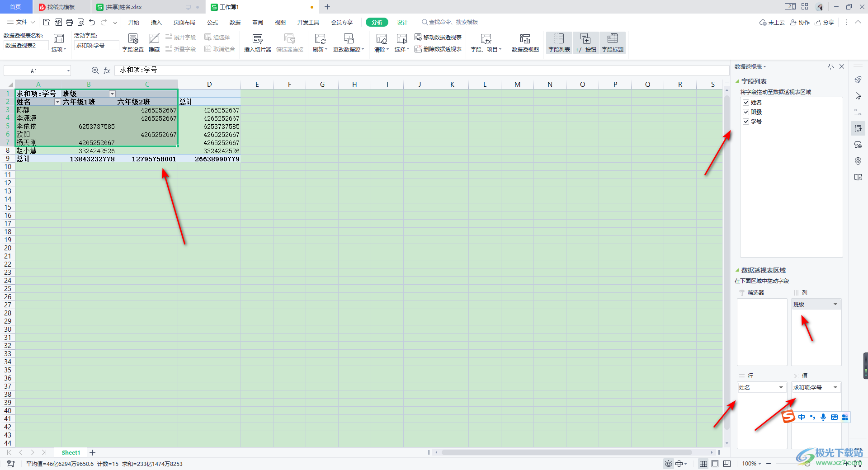Open the 班级 column filter dropdown in B1
Image resolution: width=868 pixels, height=470 pixels.
(x=112, y=94)
